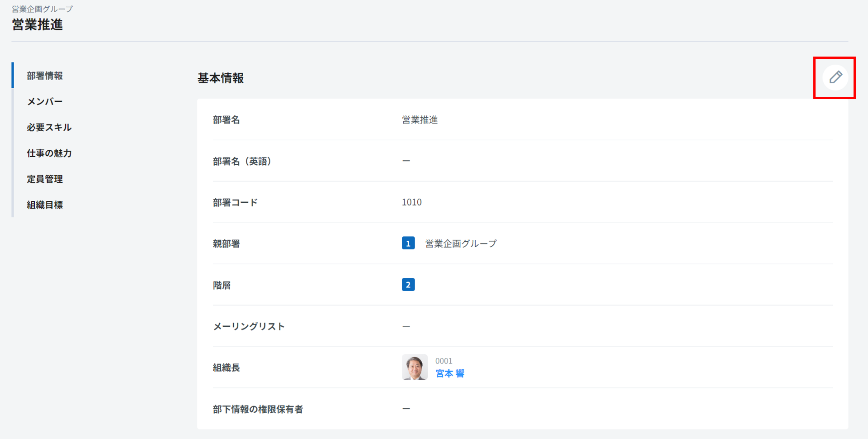868x439 pixels.
Task: Select 必要スキル in the side menu
Action: point(49,127)
